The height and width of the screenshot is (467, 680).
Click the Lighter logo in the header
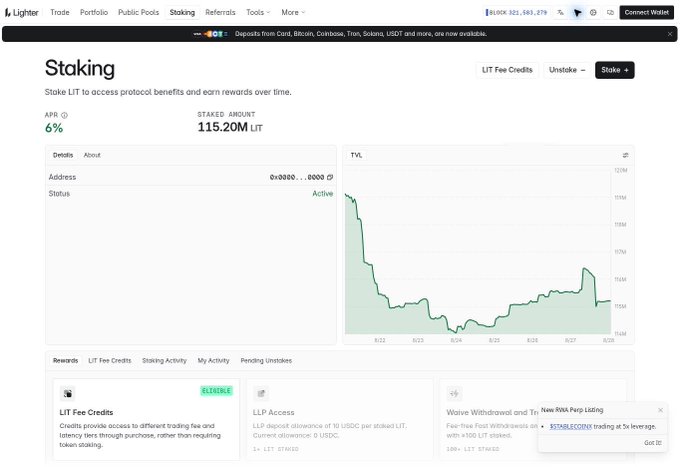[22, 13]
